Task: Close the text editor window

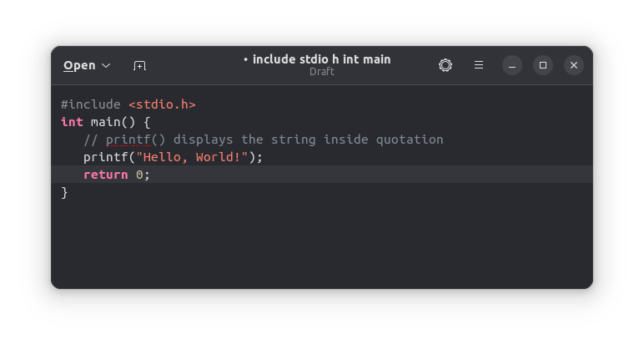Action: tap(573, 65)
